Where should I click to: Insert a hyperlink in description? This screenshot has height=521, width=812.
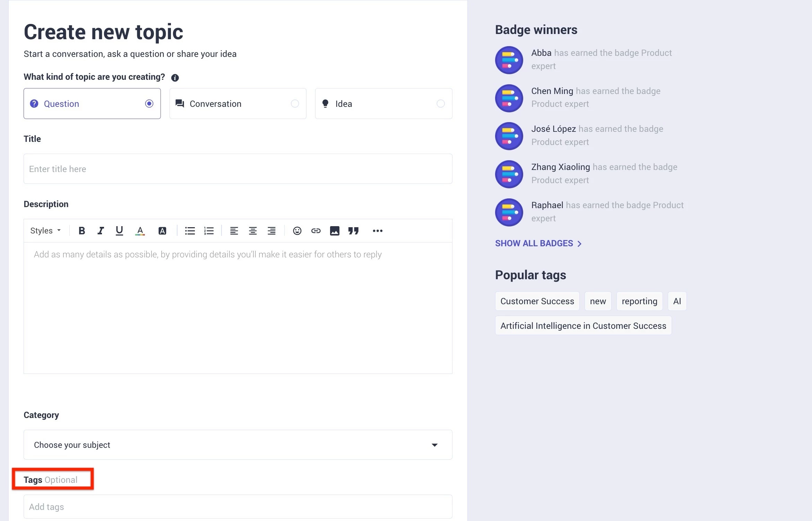coord(316,231)
